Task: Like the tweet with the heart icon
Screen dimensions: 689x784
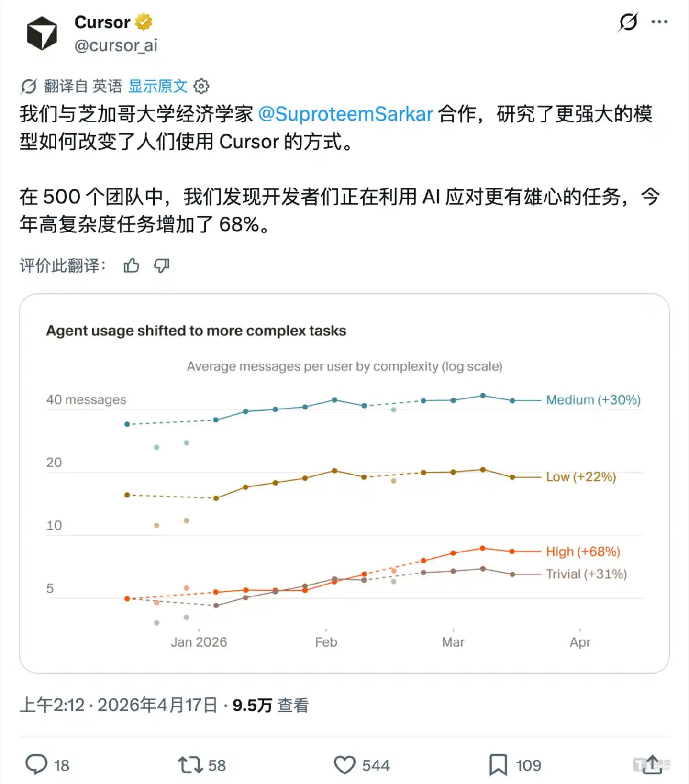Action: pyautogui.click(x=344, y=765)
